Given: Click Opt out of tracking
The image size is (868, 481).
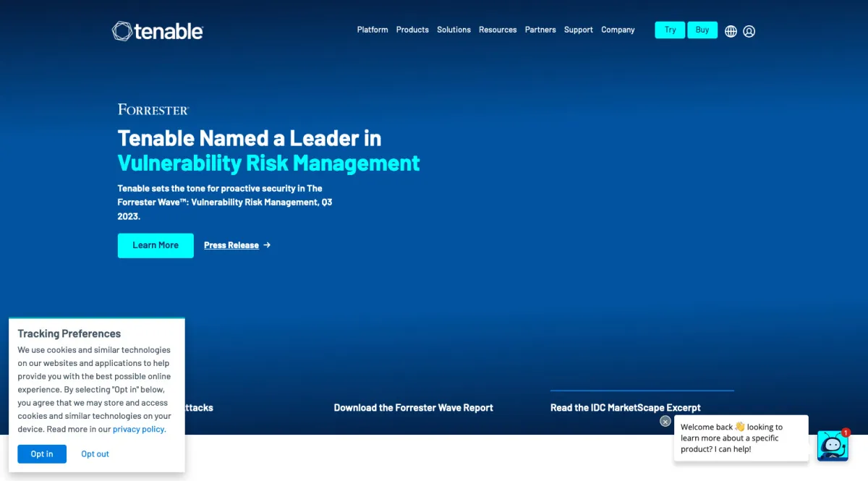Looking at the screenshot, I should tap(95, 454).
